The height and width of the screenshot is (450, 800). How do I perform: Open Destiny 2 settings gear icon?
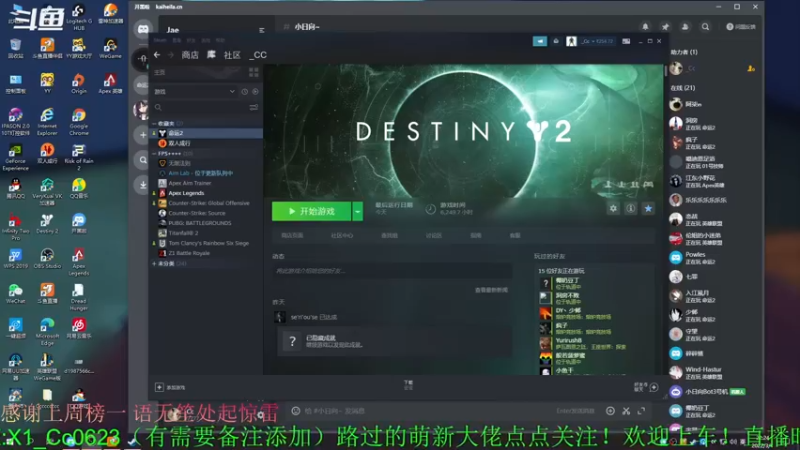pyautogui.click(x=613, y=208)
